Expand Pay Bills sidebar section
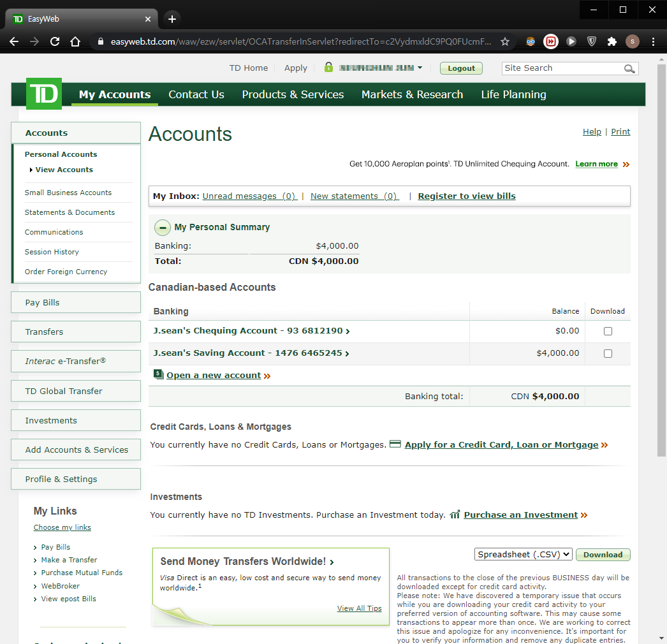 (76, 302)
